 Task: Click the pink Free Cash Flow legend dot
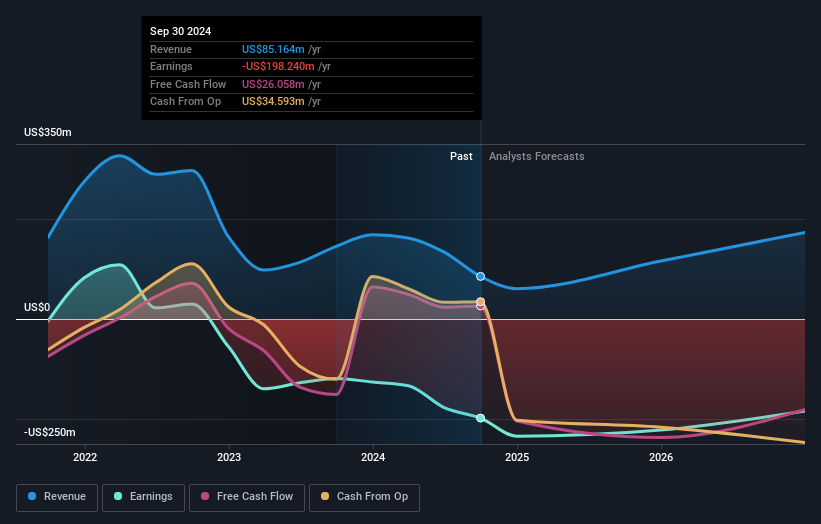205,496
